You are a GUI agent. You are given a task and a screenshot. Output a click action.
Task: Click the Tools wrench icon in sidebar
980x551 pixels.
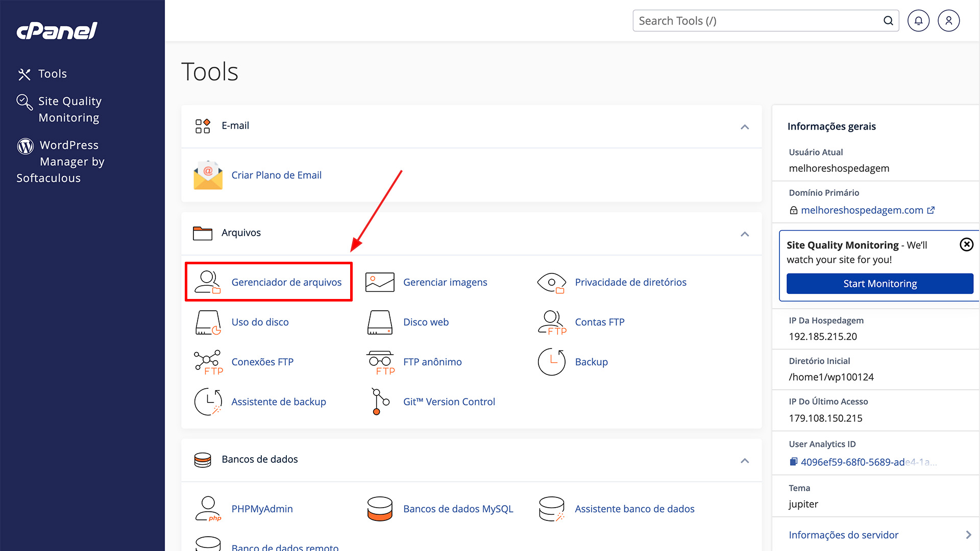click(24, 74)
